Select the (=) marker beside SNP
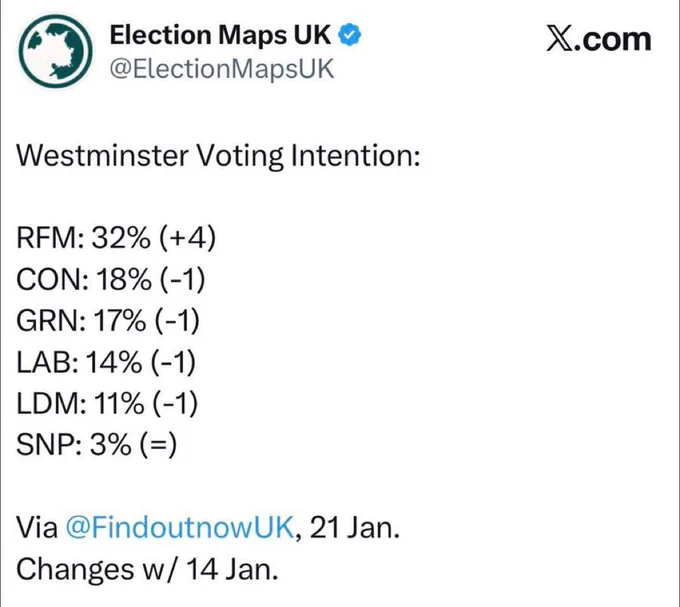Viewport: 680px width, 607px height. pos(158,444)
